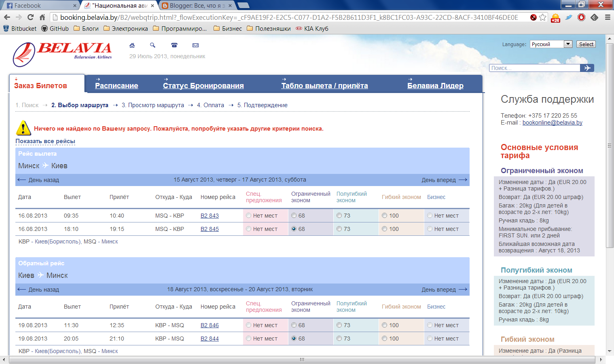Open flight B2 844 details link
Screen dimensions: 614x364
[210, 339]
